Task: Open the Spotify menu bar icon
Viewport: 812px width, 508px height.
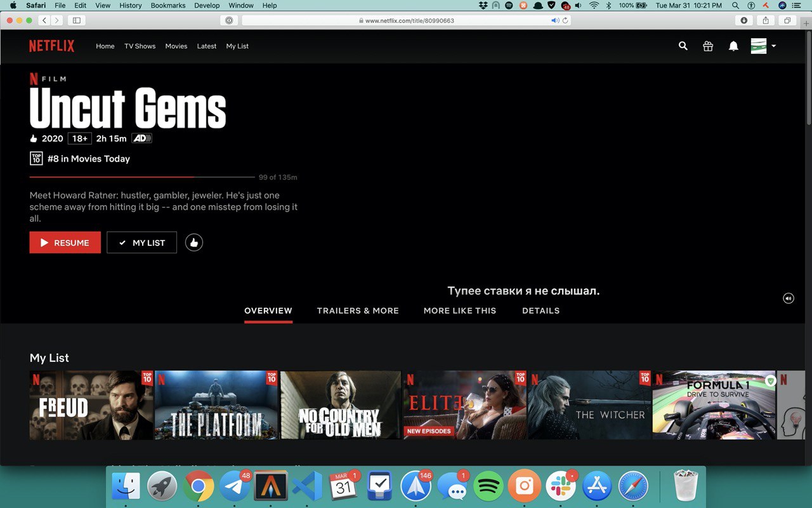Action: coord(509,5)
